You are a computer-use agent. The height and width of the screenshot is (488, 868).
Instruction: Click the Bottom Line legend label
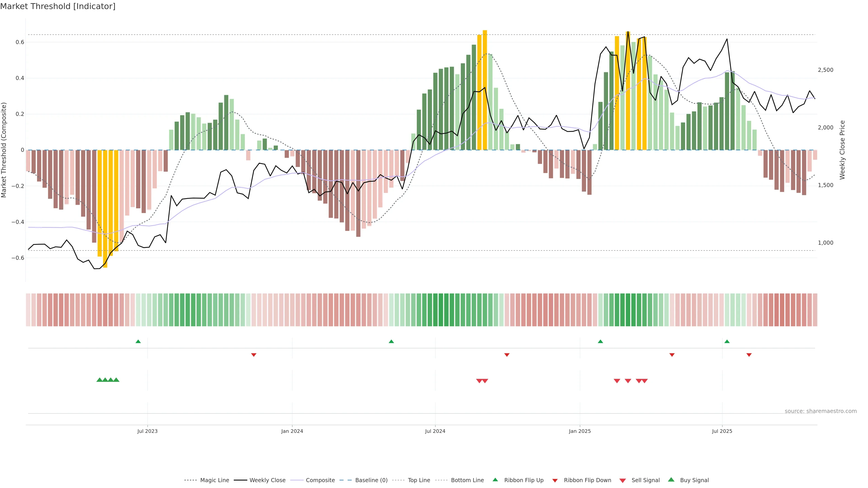(467, 480)
